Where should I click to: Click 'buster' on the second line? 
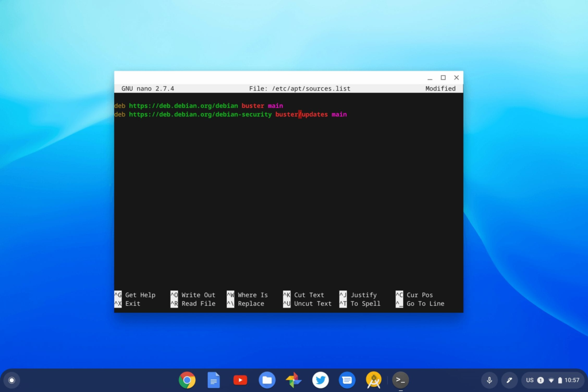(287, 114)
